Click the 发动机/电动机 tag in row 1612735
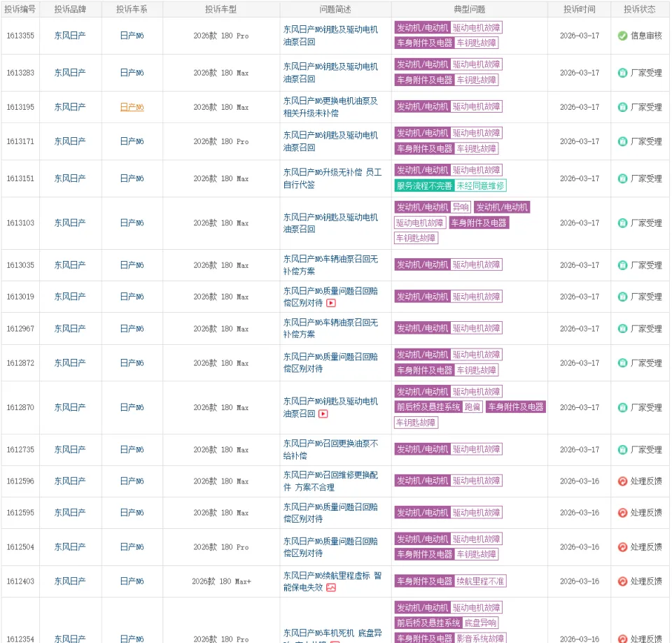Viewport: 672px width, 643px height. click(x=422, y=449)
